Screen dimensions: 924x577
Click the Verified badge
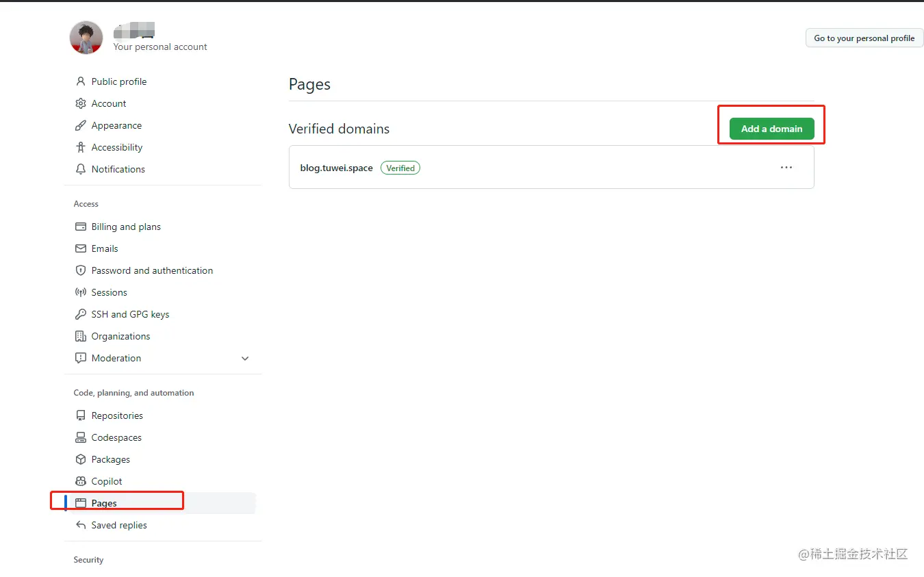(400, 168)
